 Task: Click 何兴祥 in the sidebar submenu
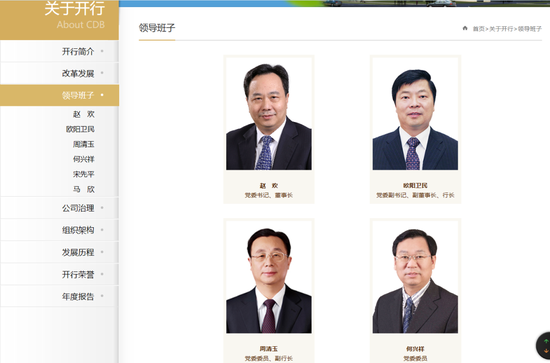pyautogui.click(x=84, y=159)
